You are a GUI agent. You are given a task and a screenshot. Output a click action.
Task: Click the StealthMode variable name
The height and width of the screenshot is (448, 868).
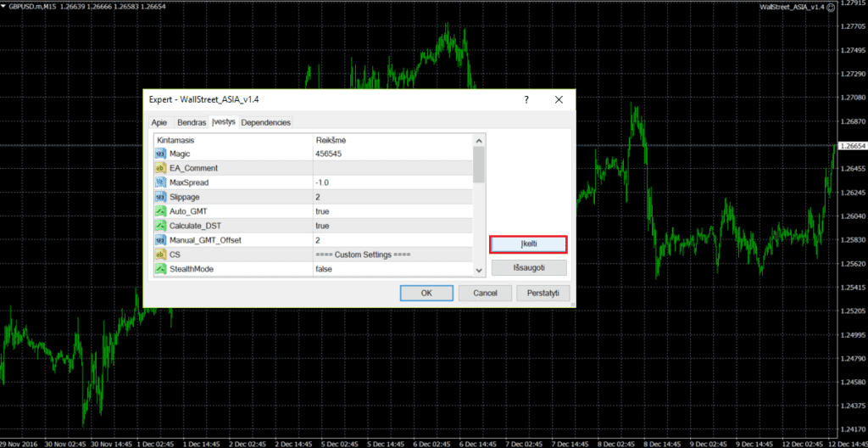click(192, 269)
